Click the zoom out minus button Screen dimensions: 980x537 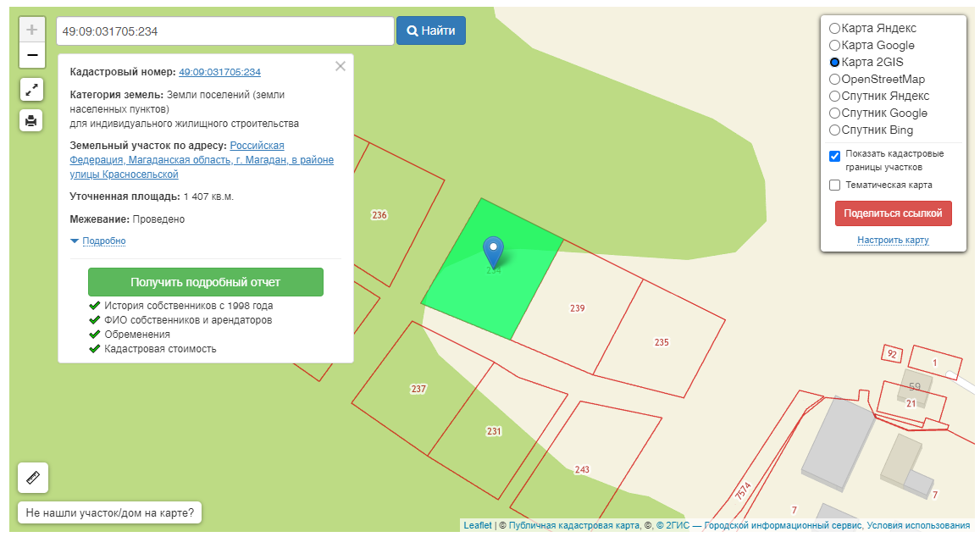coord(32,55)
